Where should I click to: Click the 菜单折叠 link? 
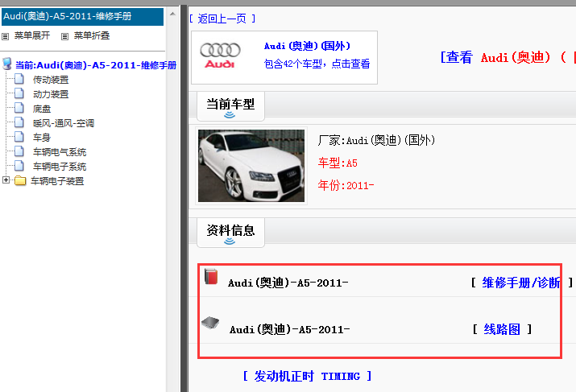tap(92, 35)
